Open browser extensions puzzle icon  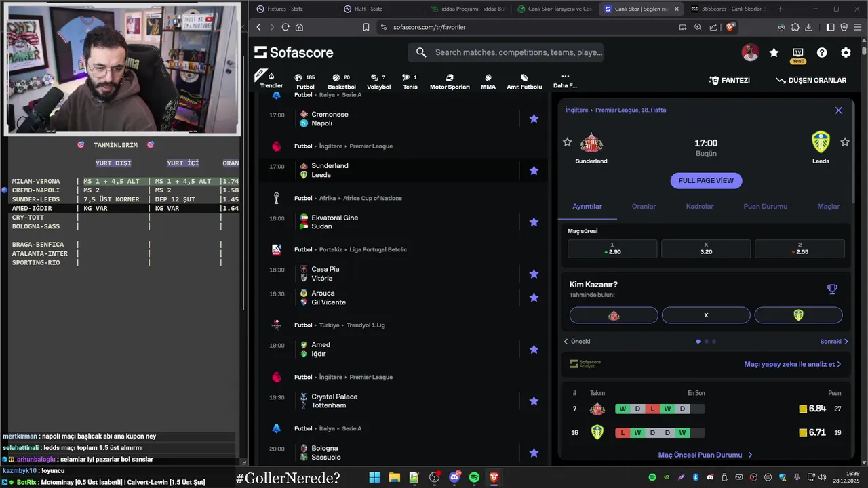tap(795, 27)
